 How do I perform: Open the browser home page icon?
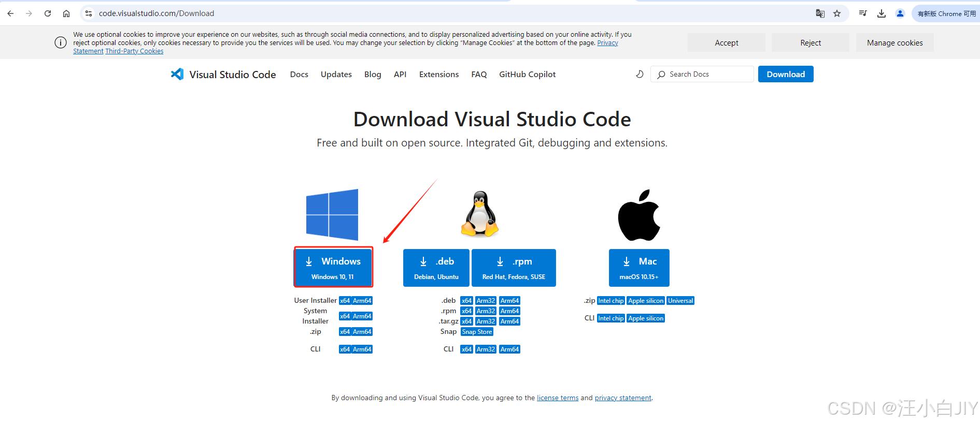click(x=66, y=13)
